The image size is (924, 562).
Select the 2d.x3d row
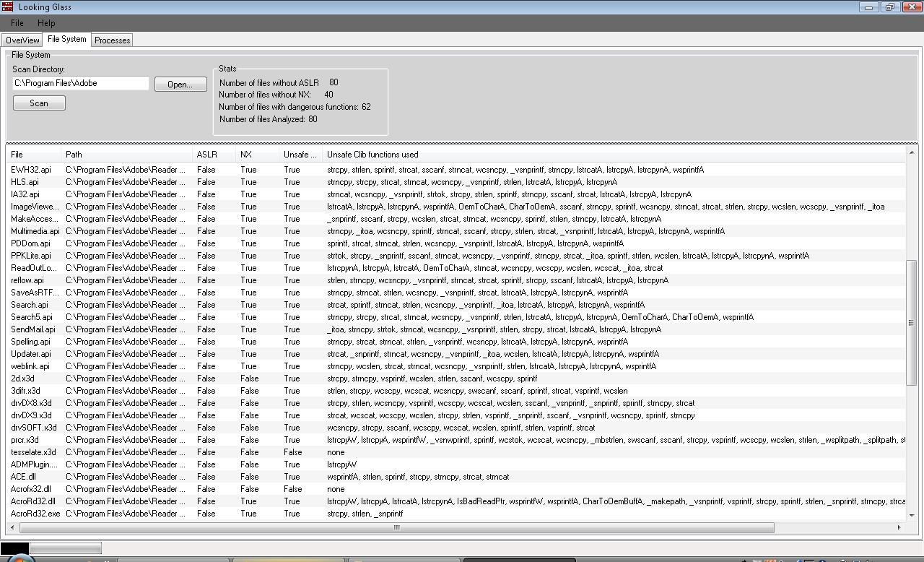[456, 379]
